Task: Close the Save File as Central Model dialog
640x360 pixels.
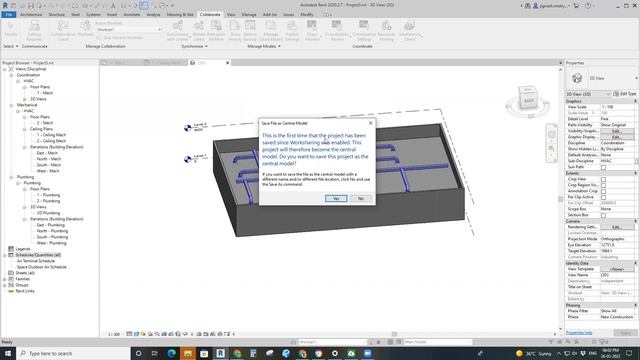Action: pos(370,123)
